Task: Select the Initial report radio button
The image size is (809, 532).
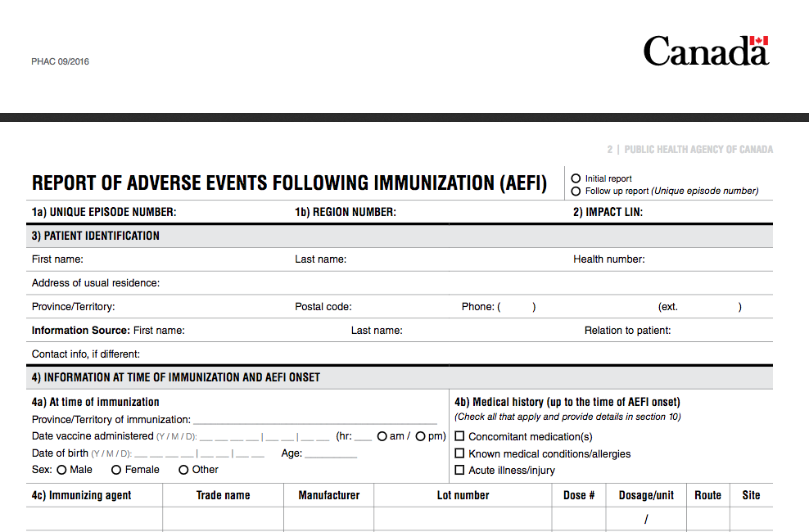Action: (576, 178)
